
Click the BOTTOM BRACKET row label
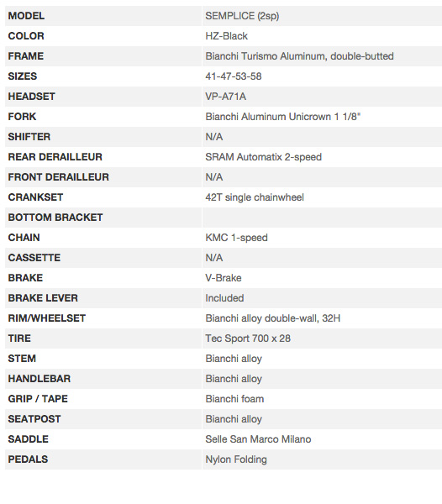click(55, 218)
